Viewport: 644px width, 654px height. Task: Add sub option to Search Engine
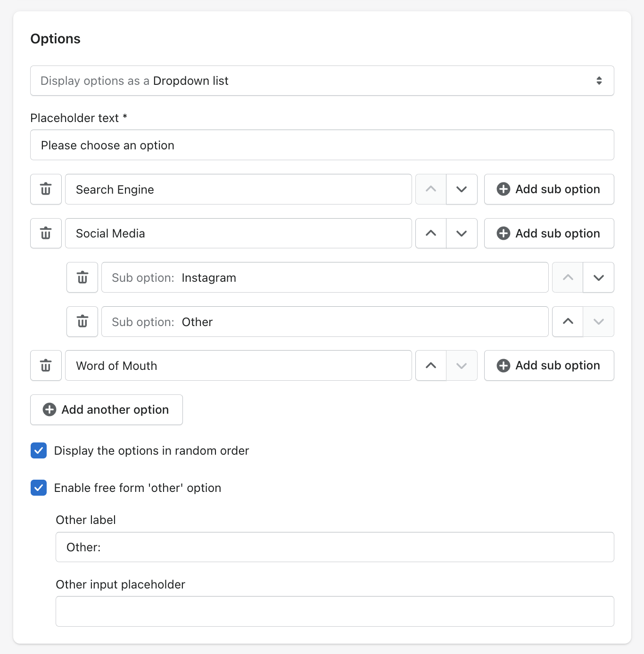click(549, 189)
